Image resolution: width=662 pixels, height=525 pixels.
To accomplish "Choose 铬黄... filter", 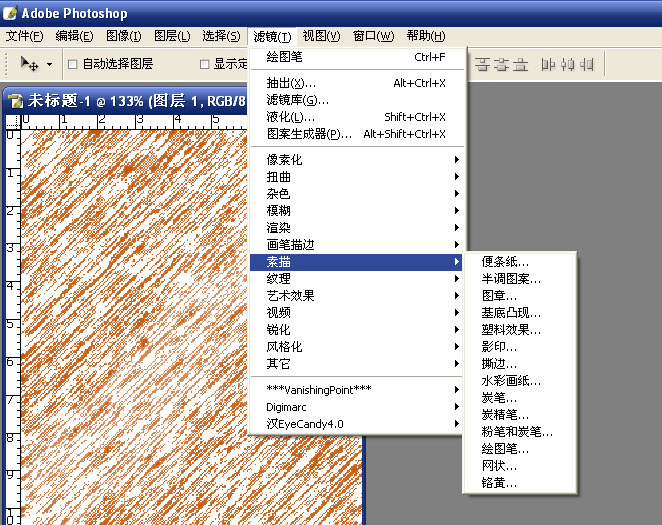I will 520,483.
